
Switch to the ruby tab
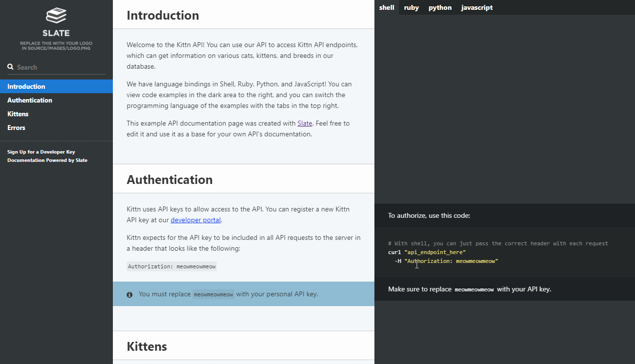(411, 7)
